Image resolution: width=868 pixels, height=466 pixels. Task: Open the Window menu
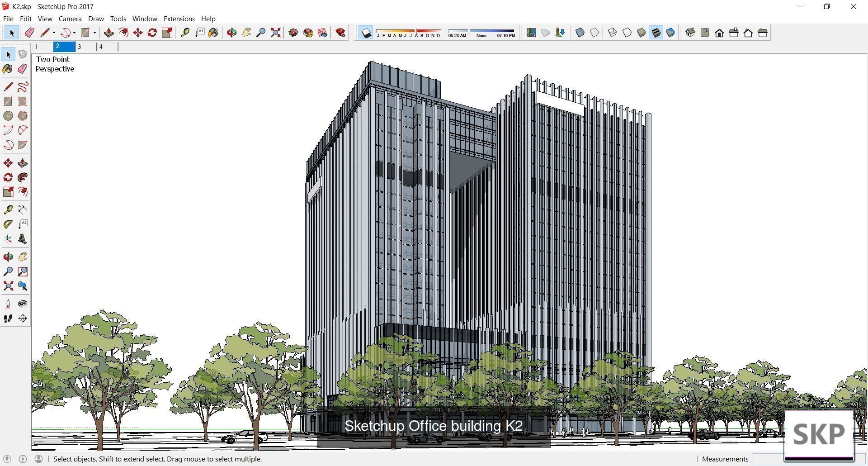[x=145, y=19]
